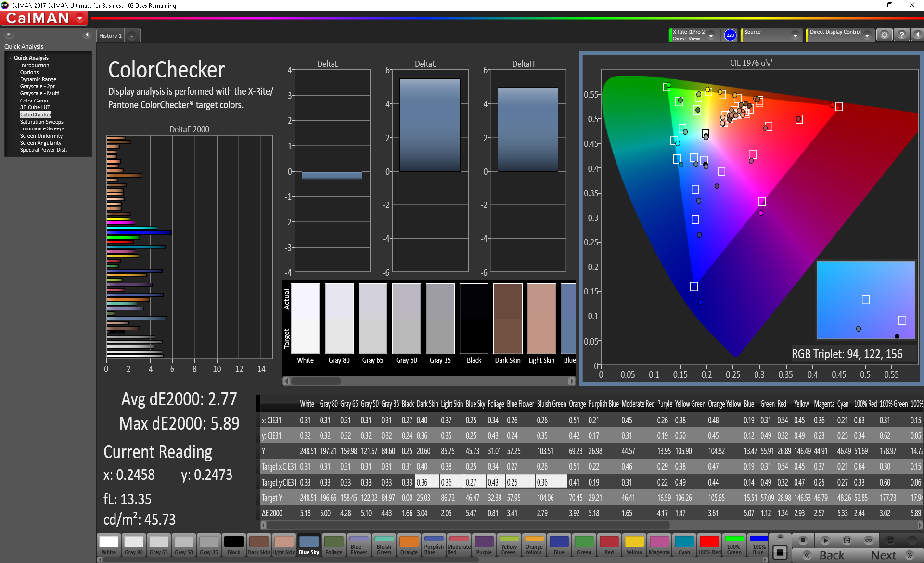Add a new history tab with plus
Image resolution: width=924 pixels, height=563 pixels.
132,36
